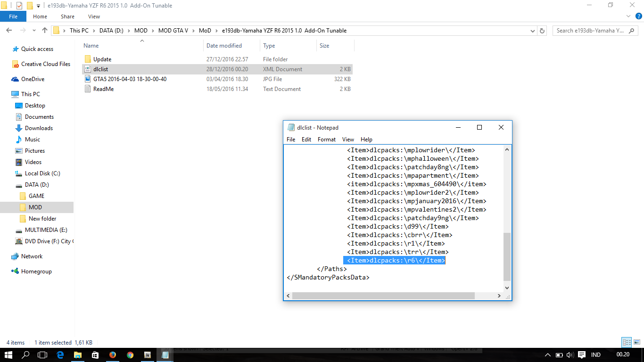Open Homegroup in the navigation pane

coord(36,271)
